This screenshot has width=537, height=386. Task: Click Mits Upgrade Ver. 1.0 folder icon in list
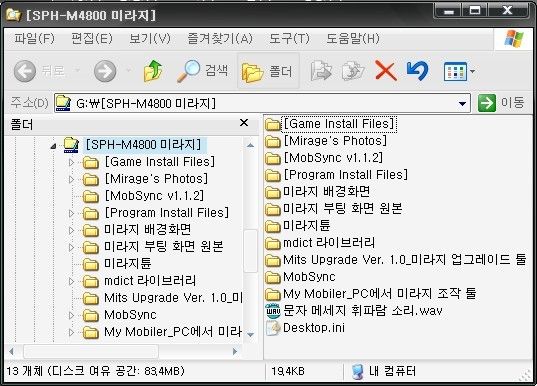[x=273, y=260]
